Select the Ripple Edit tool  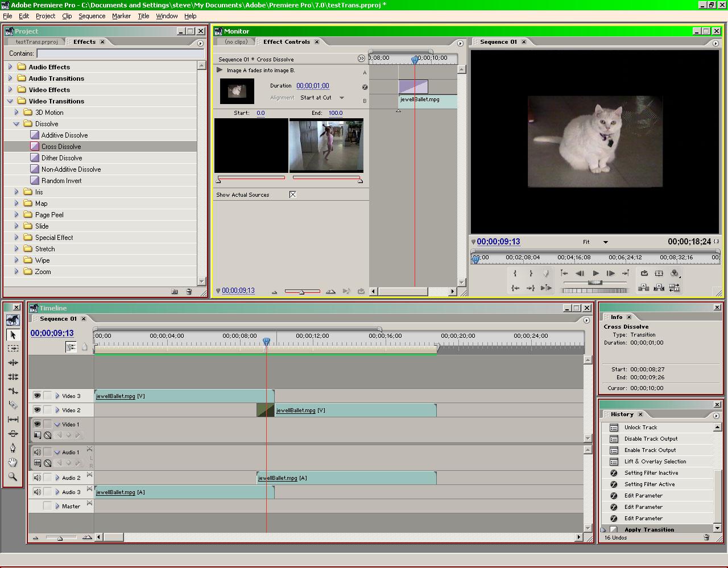click(13, 362)
